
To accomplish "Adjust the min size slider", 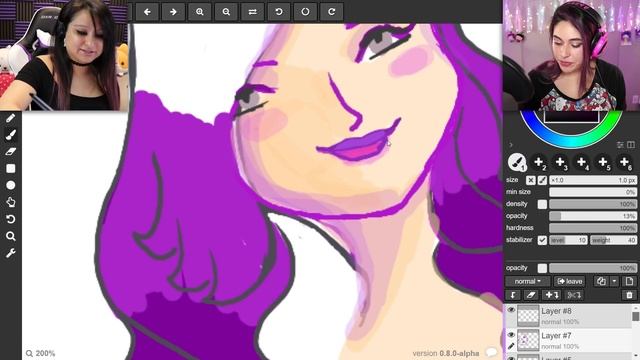I will tap(593, 192).
